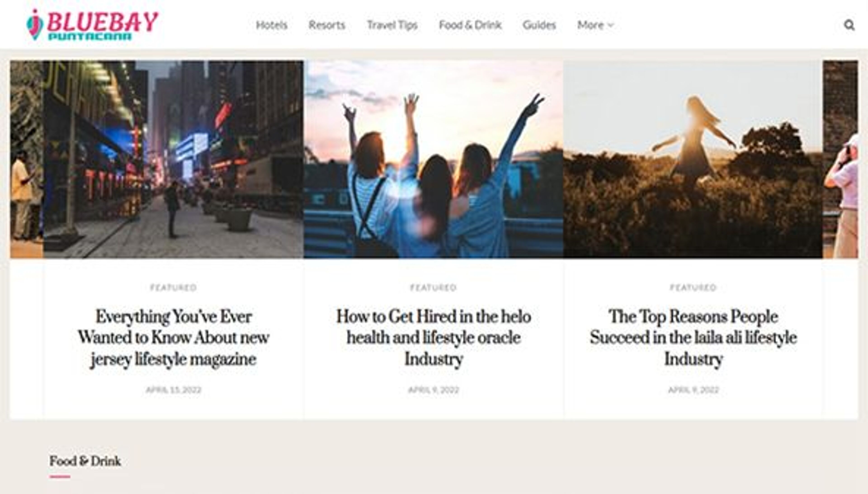Open the helo health and lifestyle article
The height and width of the screenshot is (494, 868).
pos(433,337)
